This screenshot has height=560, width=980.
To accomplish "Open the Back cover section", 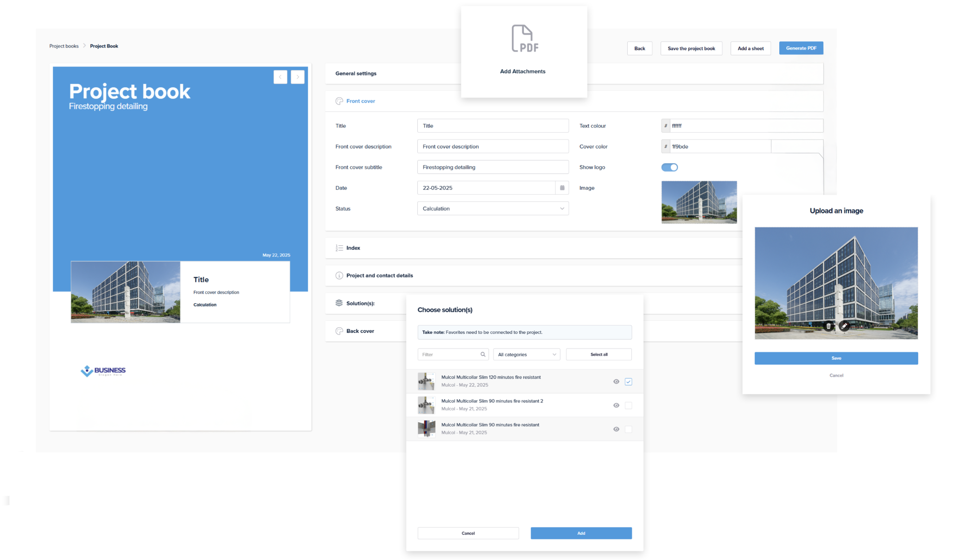I will coord(360,331).
